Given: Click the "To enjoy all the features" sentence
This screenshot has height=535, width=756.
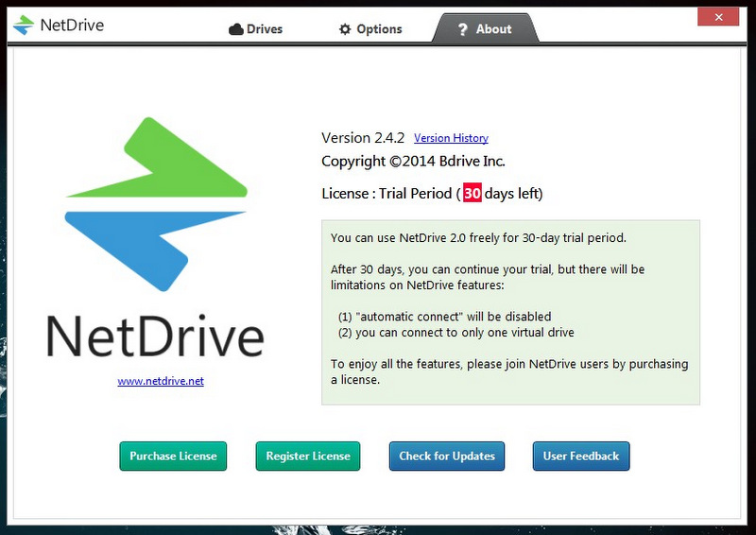Looking at the screenshot, I should coord(509,371).
